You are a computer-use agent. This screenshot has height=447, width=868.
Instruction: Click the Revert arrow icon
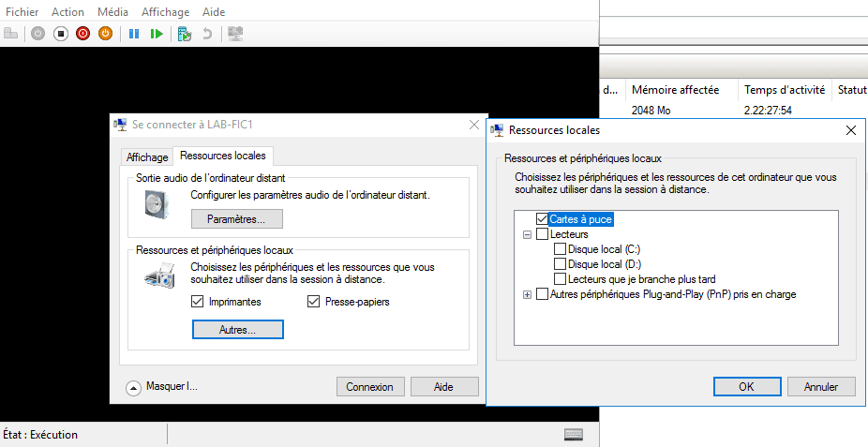(x=207, y=34)
